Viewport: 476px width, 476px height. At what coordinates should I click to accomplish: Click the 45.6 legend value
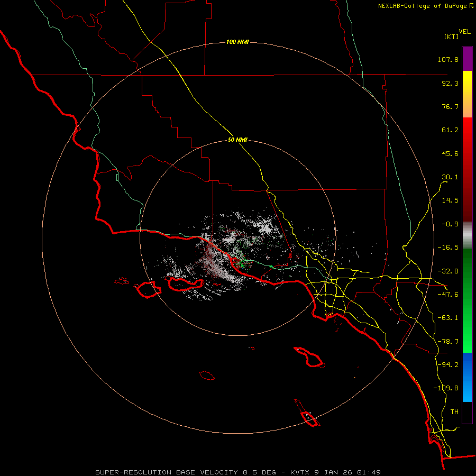click(x=450, y=153)
